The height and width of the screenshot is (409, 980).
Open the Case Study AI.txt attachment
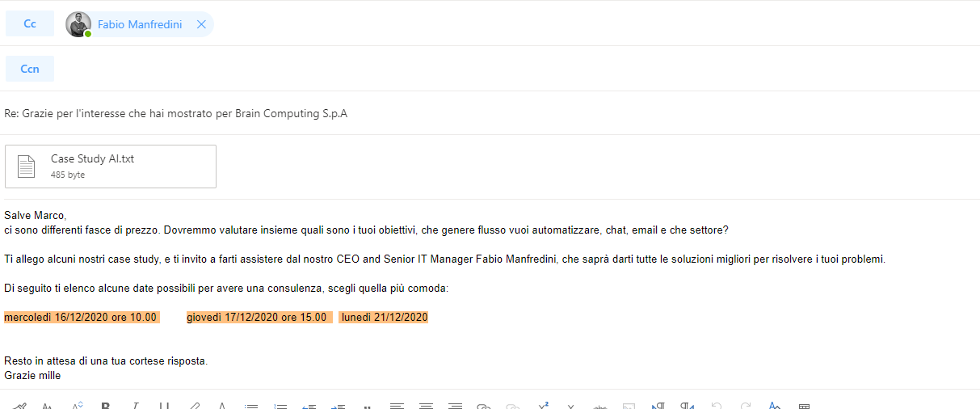click(111, 166)
